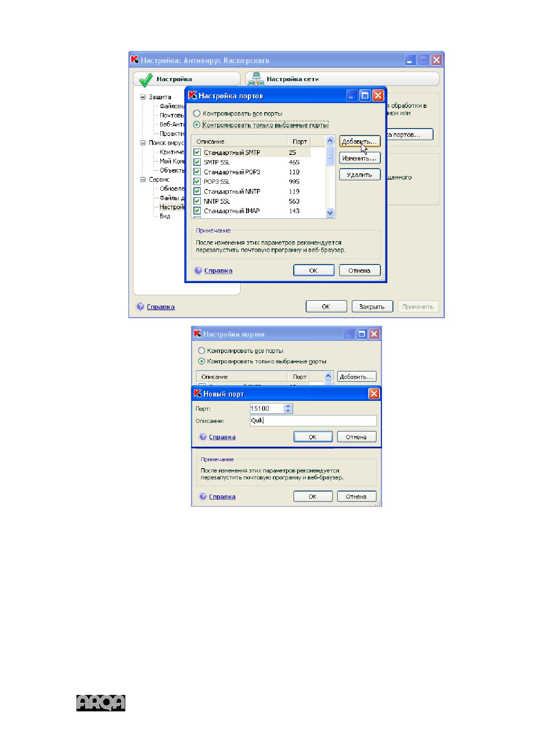Click the green checkmark icon
Image resolution: width=535 pixels, height=756 pixels.
[146, 79]
